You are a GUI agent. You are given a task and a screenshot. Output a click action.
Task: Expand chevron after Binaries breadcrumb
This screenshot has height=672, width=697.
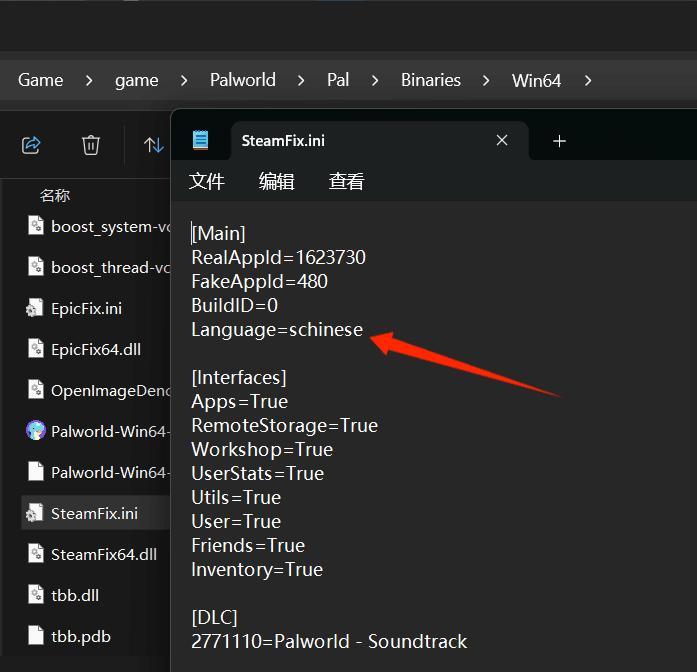click(486, 80)
